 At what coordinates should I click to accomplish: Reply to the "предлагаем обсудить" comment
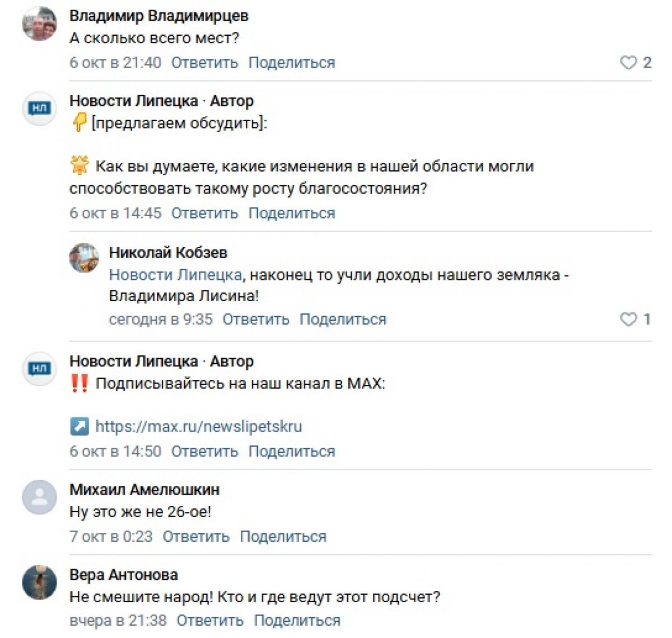coord(204,213)
